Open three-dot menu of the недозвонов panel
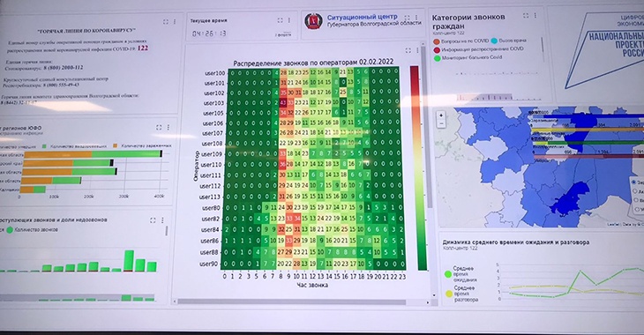This screenshot has width=644, height=335. tap(162, 220)
